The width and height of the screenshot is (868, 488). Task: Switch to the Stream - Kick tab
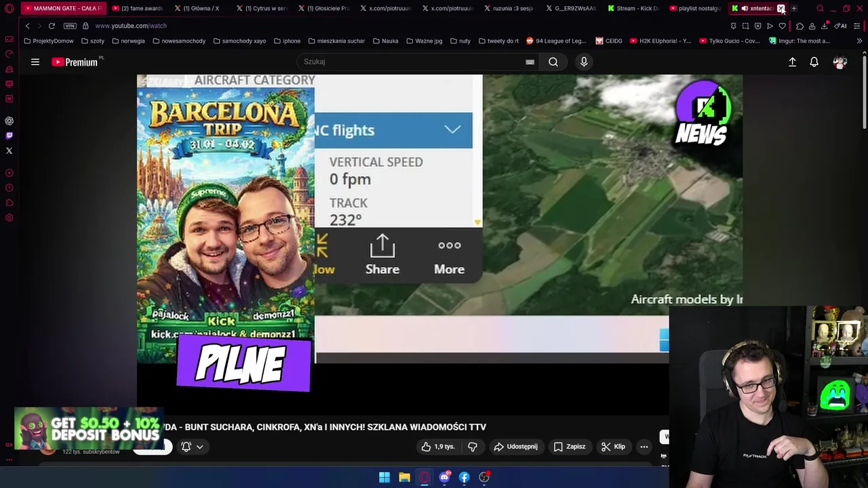coord(634,8)
